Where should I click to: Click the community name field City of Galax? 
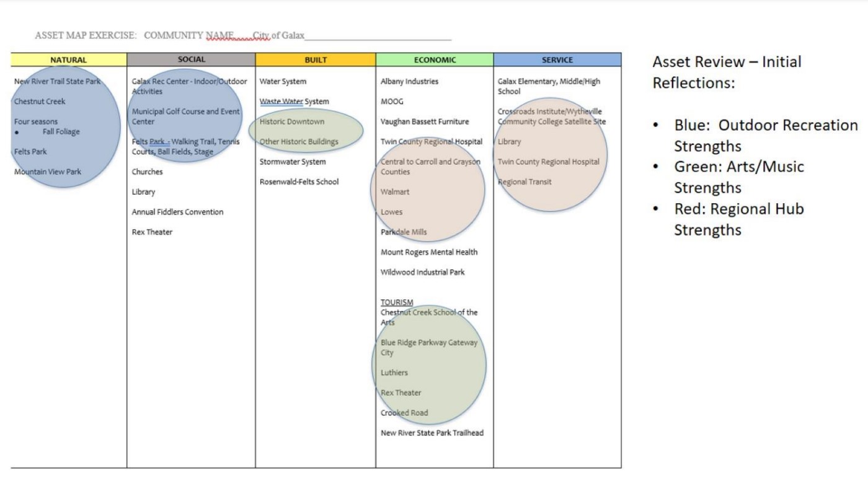coord(279,35)
